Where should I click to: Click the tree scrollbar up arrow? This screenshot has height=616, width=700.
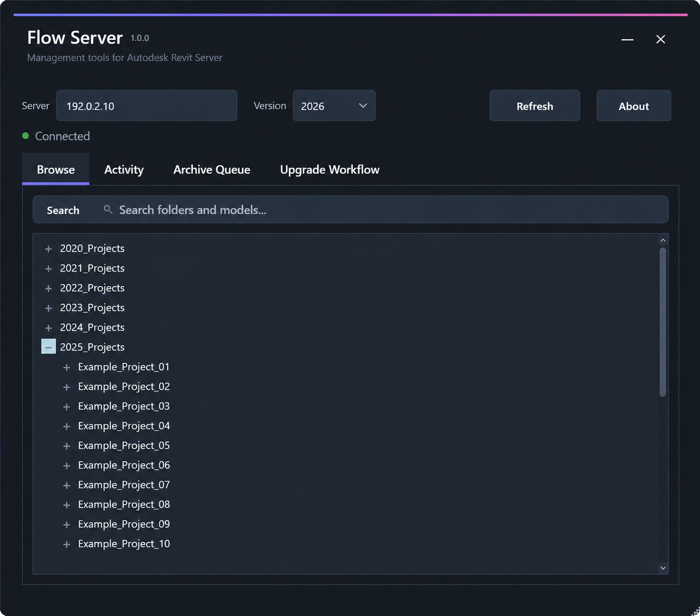663,240
